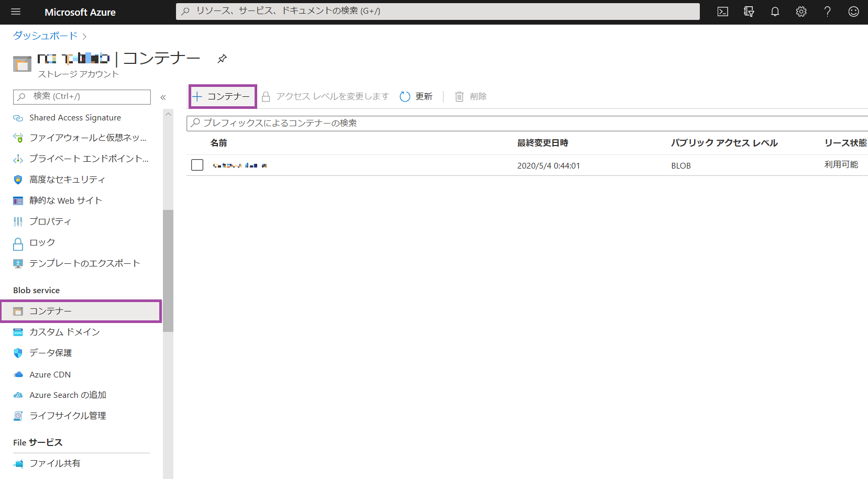The height and width of the screenshot is (479, 868).
Task: Click the static Web site icon
Action: point(18,200)
